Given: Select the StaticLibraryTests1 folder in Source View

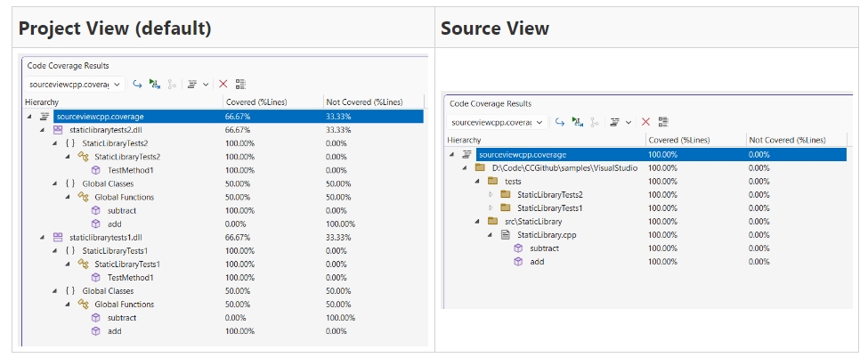Looking at the screenshot, I should point(549,207).
